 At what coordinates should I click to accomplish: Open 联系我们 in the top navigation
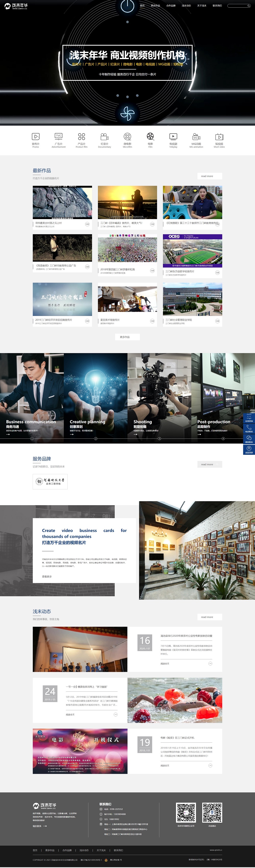(217, 6)
